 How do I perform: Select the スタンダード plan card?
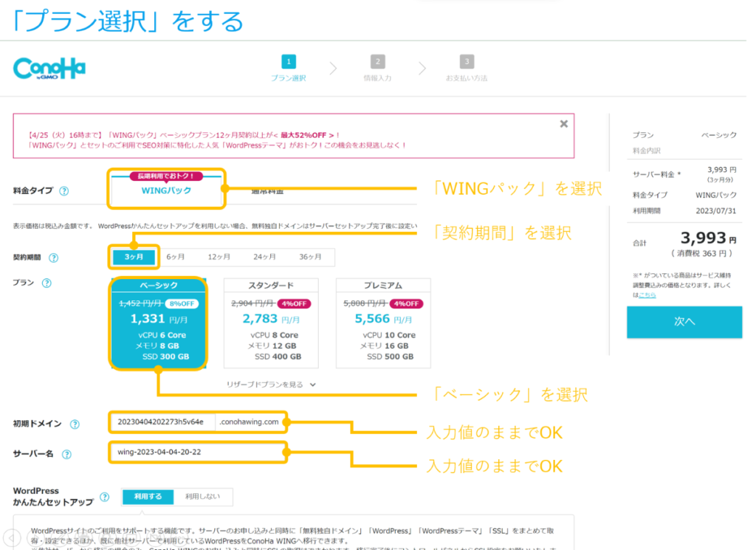pyautogui.click(x=271, y=323)
